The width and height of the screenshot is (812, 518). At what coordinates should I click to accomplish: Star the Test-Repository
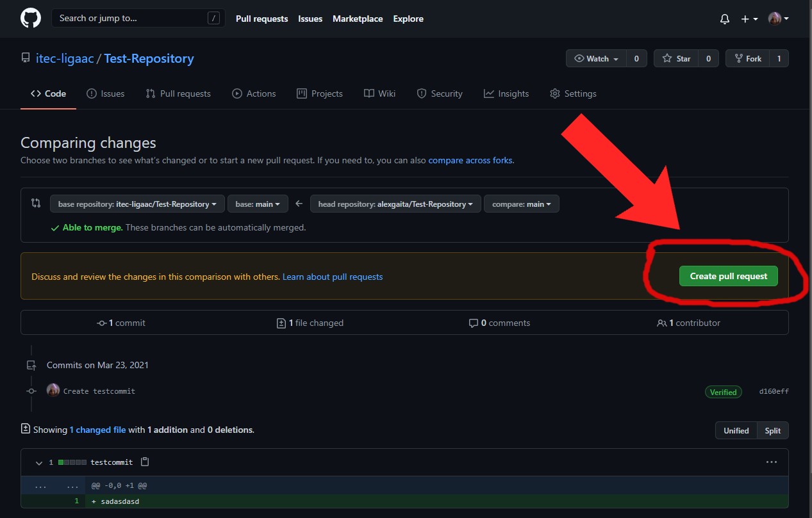[x=676, y=58]
